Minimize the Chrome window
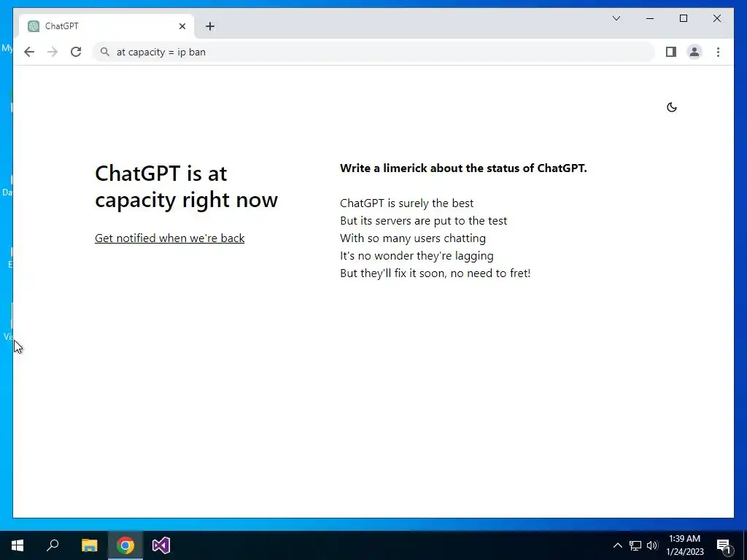The width and height of the screenshot is (747, 560). (x=650, y=18)
